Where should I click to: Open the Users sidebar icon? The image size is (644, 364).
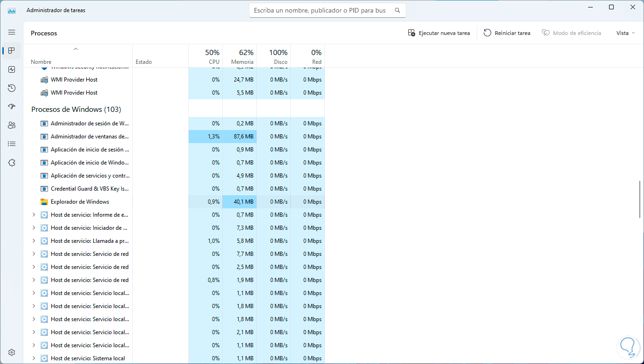click(x=12, y=125)
